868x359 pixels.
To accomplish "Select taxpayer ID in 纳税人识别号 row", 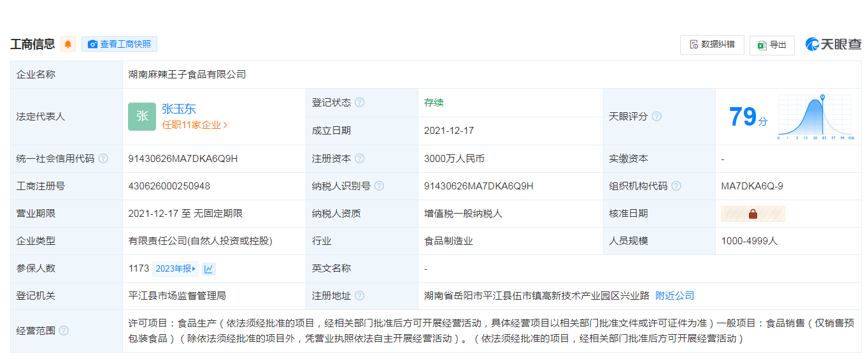I will click(479, 186).
